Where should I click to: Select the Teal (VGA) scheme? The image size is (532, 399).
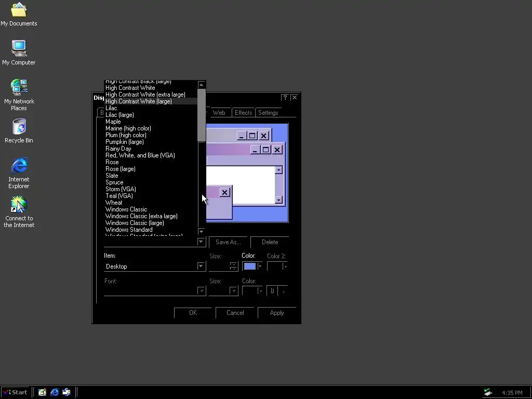pyautogui.click(x=151, y=196)
